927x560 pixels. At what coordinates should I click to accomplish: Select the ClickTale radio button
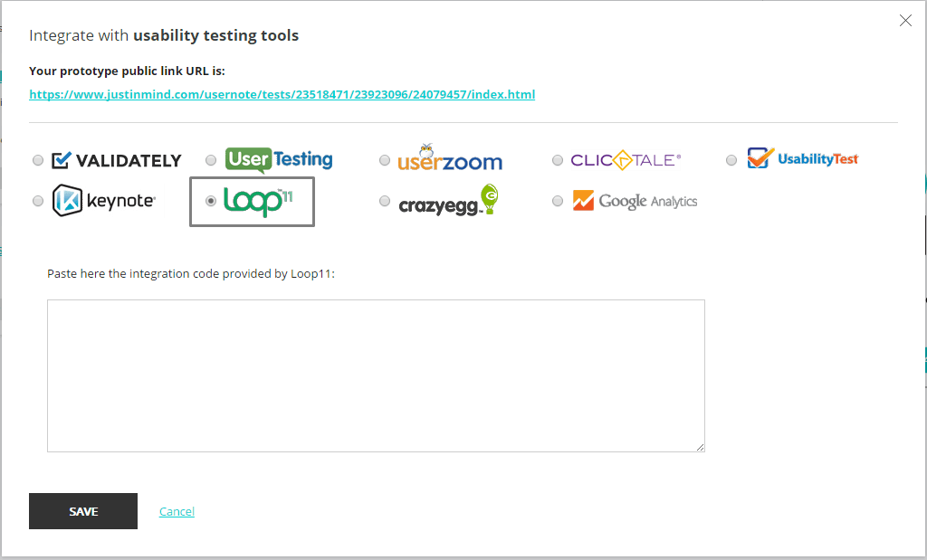click(558, 160)
